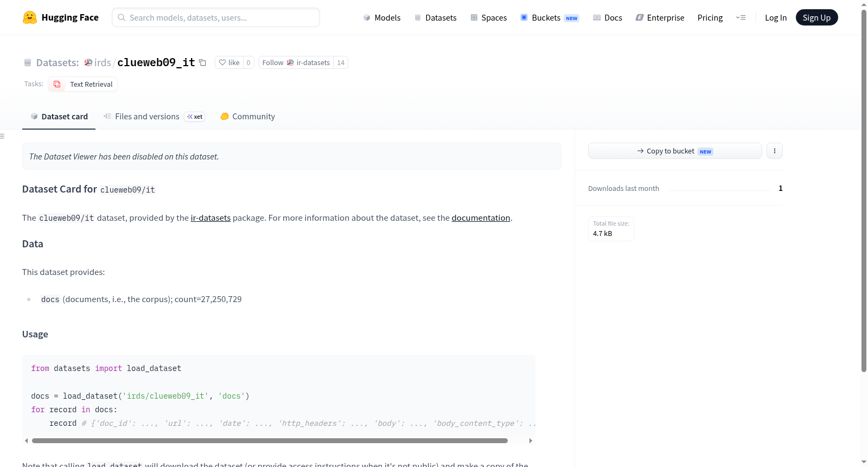Click the search models input field

pos(216,17)
